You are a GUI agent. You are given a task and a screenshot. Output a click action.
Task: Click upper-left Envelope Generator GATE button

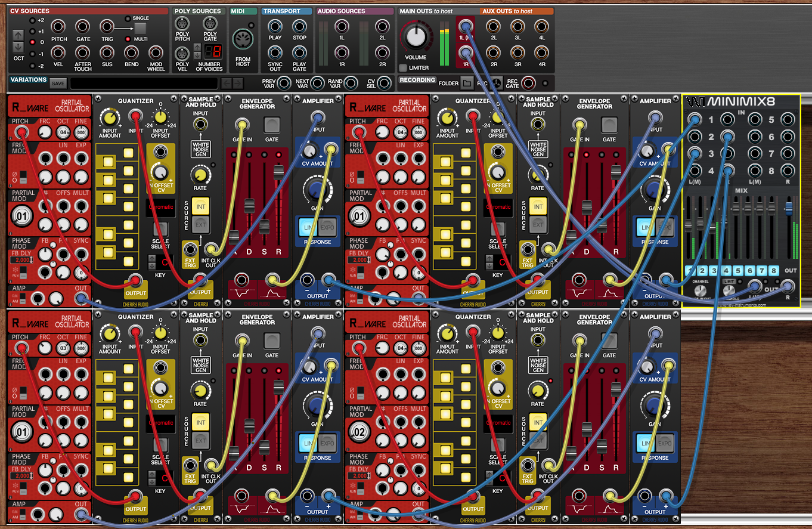(x=272, y=125)
